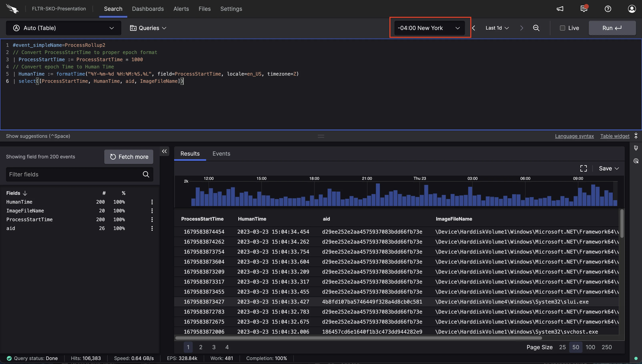Image resolution: width=642 pixels, height=364 pixels.
Task: Click the Run button
Action: pos(612,28)
